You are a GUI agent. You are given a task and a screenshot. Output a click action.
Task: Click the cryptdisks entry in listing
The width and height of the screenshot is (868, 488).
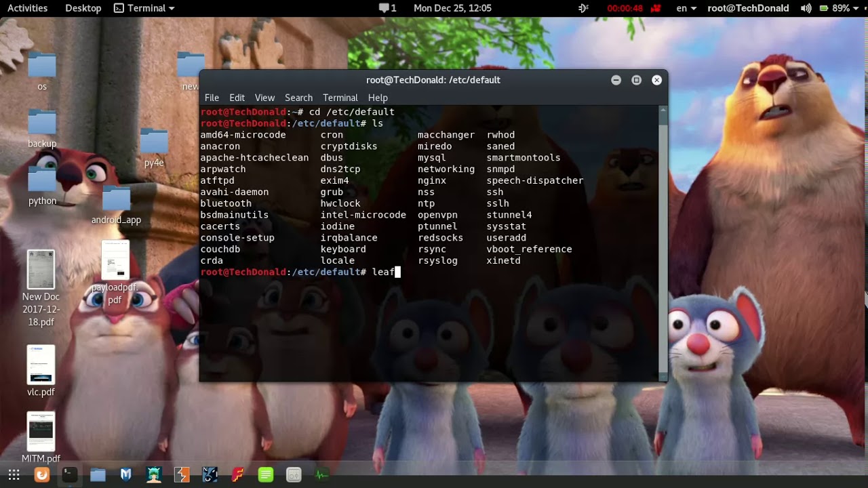[349, 146]
